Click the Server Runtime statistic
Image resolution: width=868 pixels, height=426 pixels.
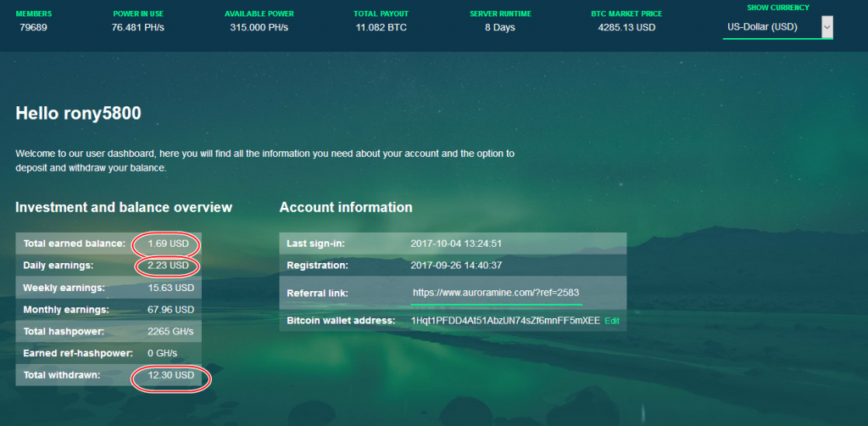pos(499,27)
